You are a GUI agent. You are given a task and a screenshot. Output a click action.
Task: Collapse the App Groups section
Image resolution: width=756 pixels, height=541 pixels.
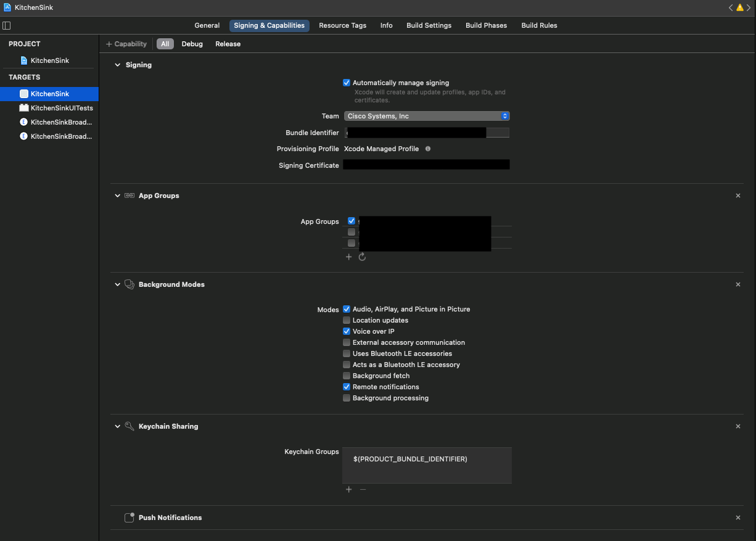point(117,196)
